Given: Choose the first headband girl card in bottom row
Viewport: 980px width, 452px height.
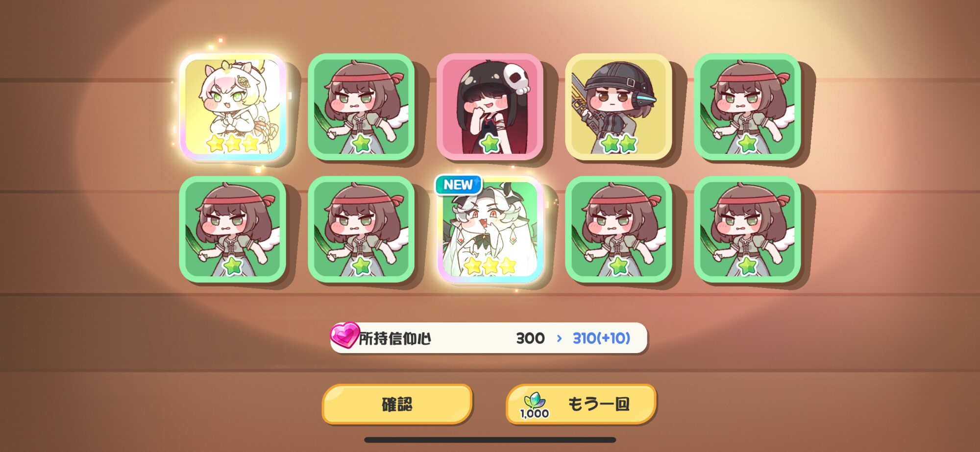Looking at the screenshot, I should (233, 230).
